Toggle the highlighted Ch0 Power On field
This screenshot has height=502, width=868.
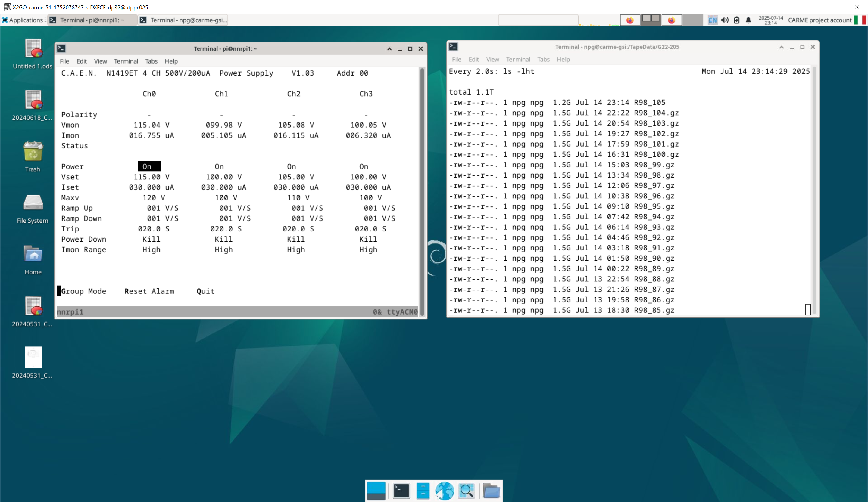point(149,166)
